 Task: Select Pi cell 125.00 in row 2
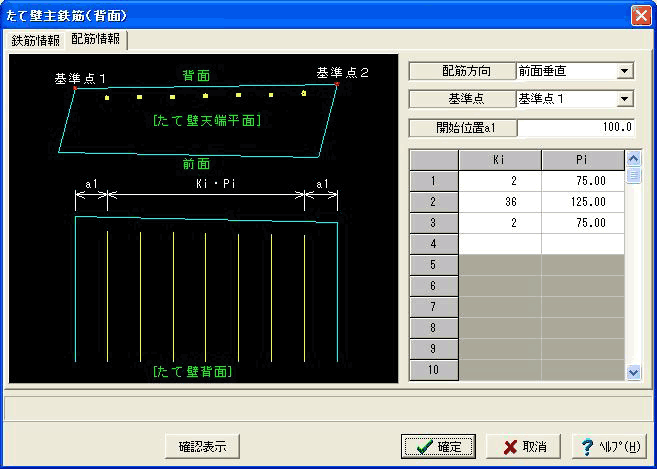583,202
